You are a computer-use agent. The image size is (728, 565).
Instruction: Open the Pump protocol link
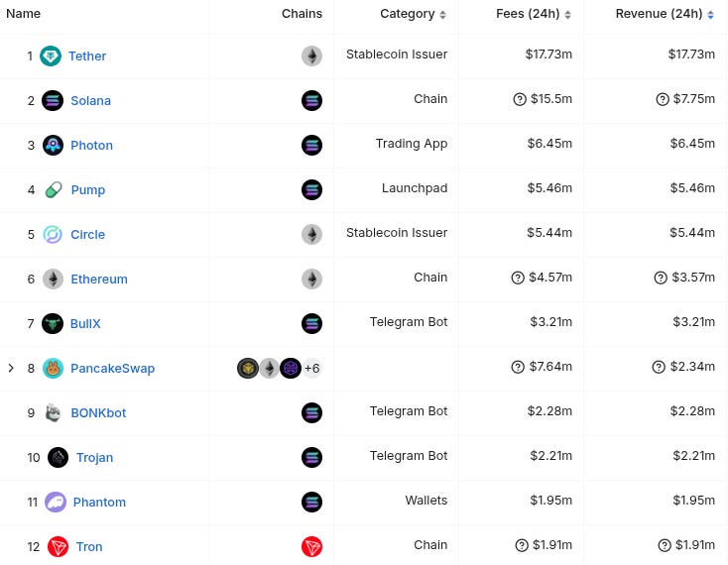tap(88, 189)
